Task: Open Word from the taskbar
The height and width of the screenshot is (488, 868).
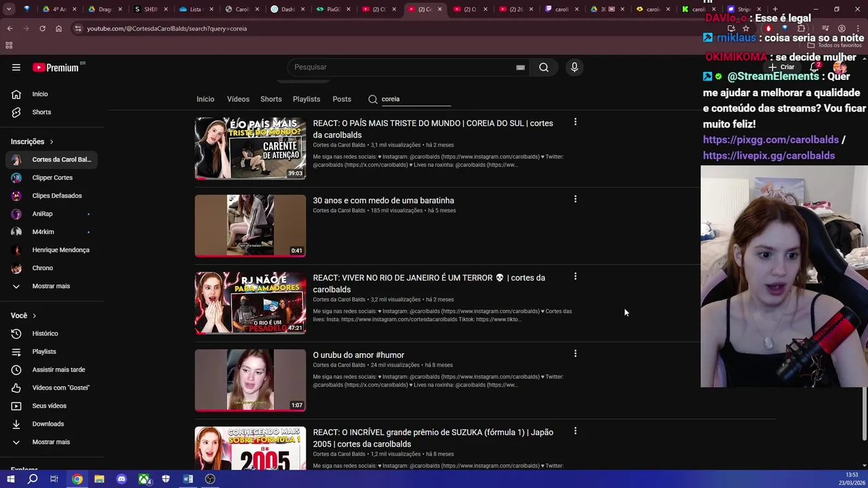Action: pos(188,479)
